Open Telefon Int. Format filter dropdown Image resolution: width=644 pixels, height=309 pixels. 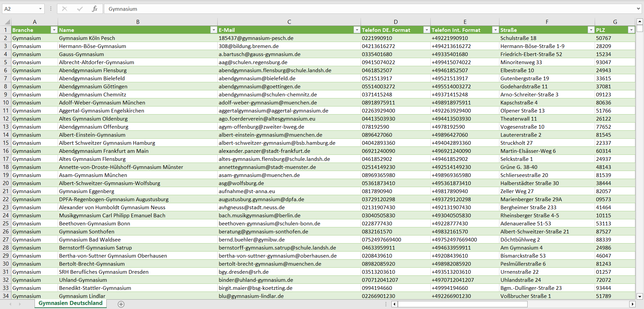[495, 30]
